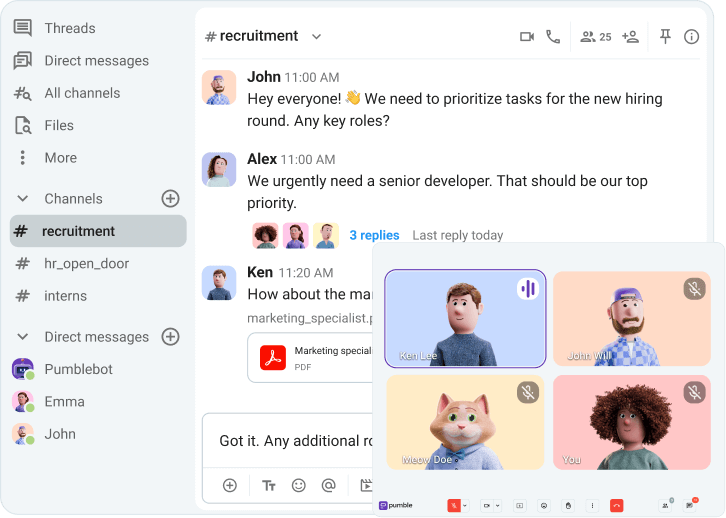Click Ken's avatar in the chat

pyautogui.click(x=219, y=283)
